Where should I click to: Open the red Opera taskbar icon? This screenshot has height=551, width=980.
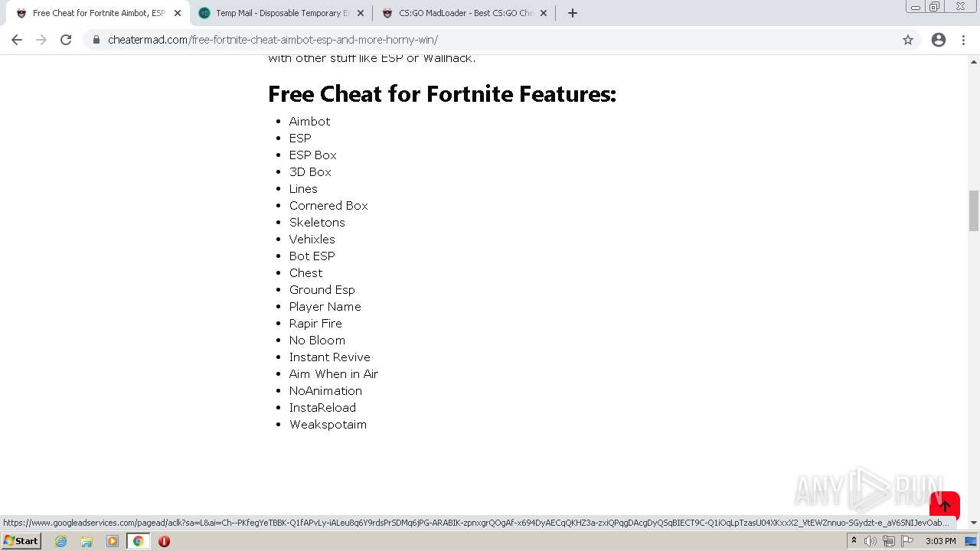pos(164,541)
